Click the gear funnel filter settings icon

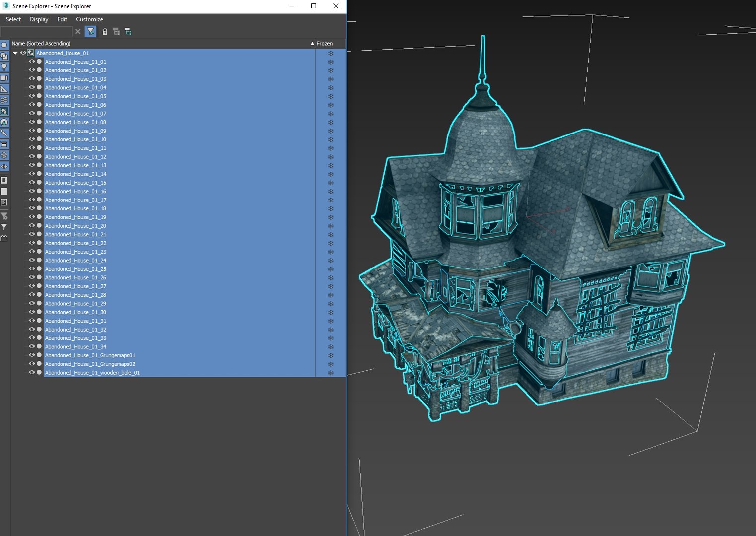4,216
